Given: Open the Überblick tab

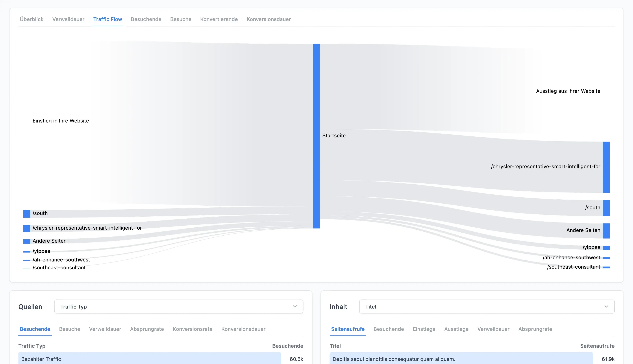Looking at the screenshot, I should point(32,19).
